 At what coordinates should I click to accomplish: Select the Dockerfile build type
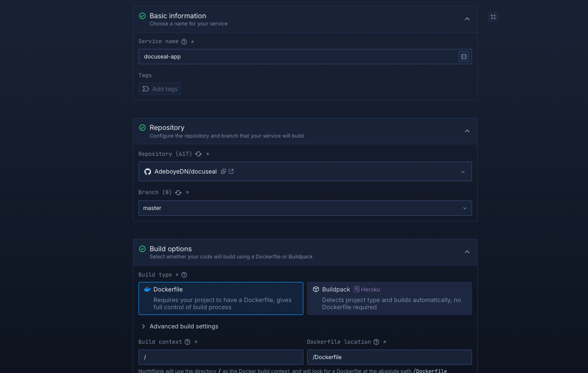[x=220, y=298]
